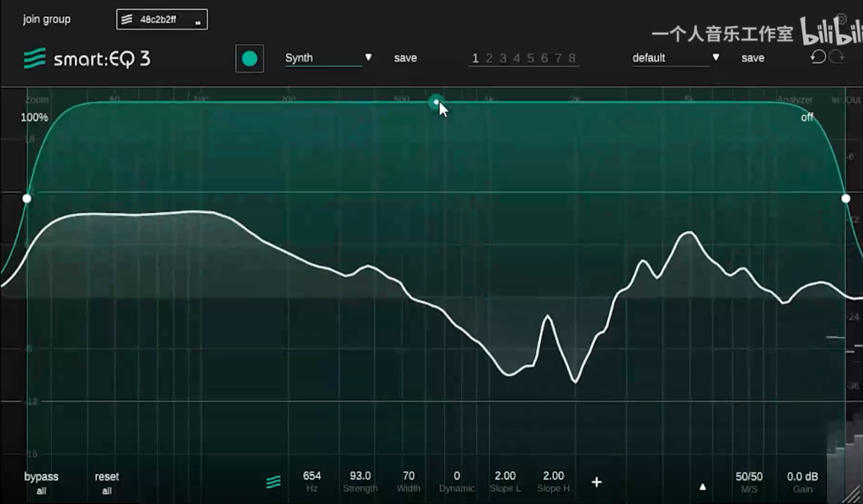This screenshot has width=863, height=504.
Task: Click the group icon beside 48c2b2ff
Action: point(127,19)
